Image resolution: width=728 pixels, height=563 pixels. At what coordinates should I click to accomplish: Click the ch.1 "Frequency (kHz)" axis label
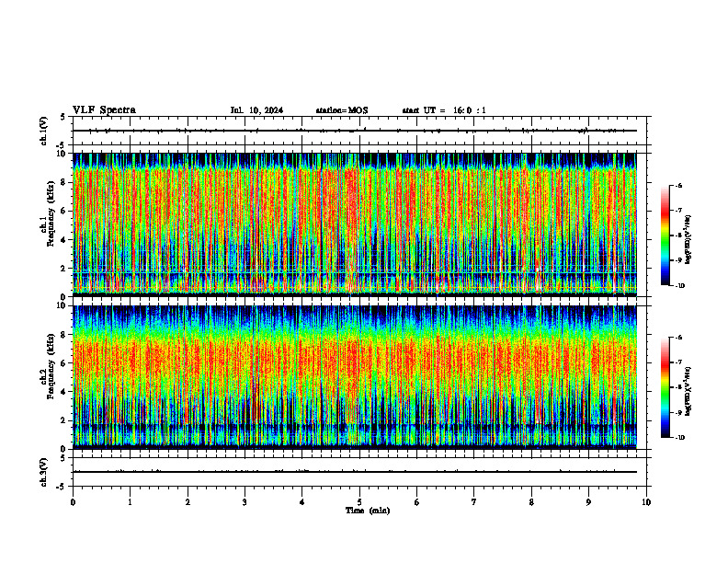coord(51,213)
